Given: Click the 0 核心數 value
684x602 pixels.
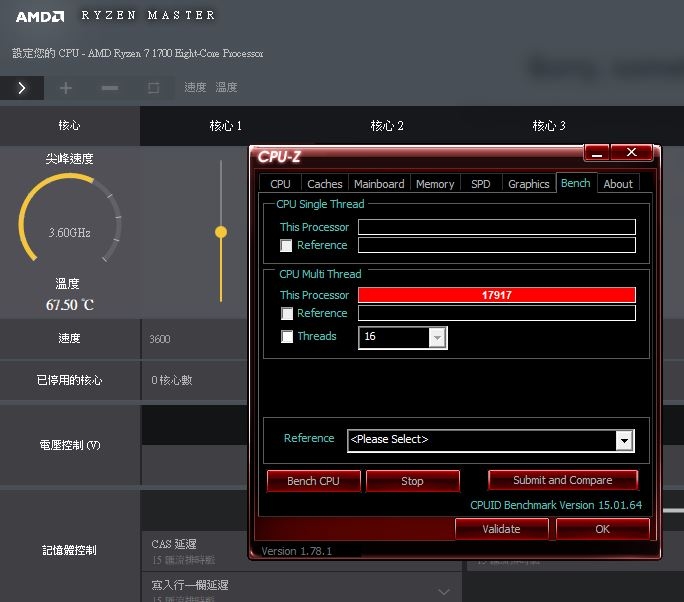Looking at the screenshot, I should point(171,380).
